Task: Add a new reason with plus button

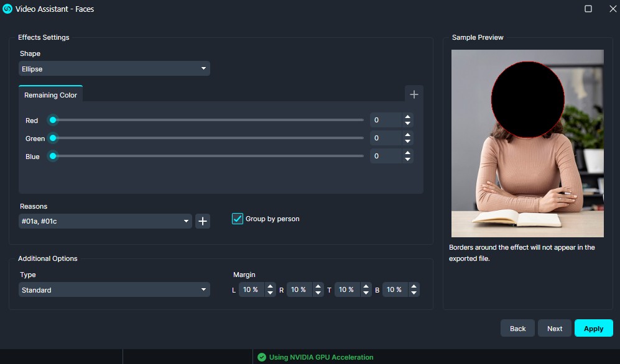Action: coord(203,221)
